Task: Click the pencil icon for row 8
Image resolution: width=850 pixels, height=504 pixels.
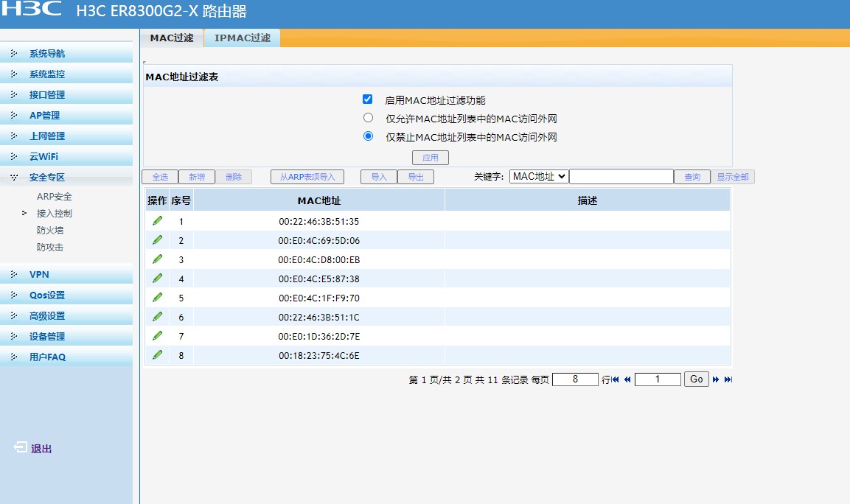Action: pos(157,355)
